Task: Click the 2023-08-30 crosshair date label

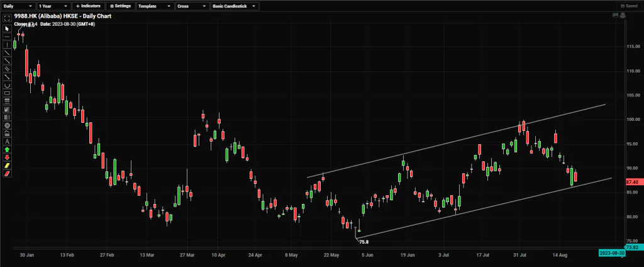Action: click(612, 253)
